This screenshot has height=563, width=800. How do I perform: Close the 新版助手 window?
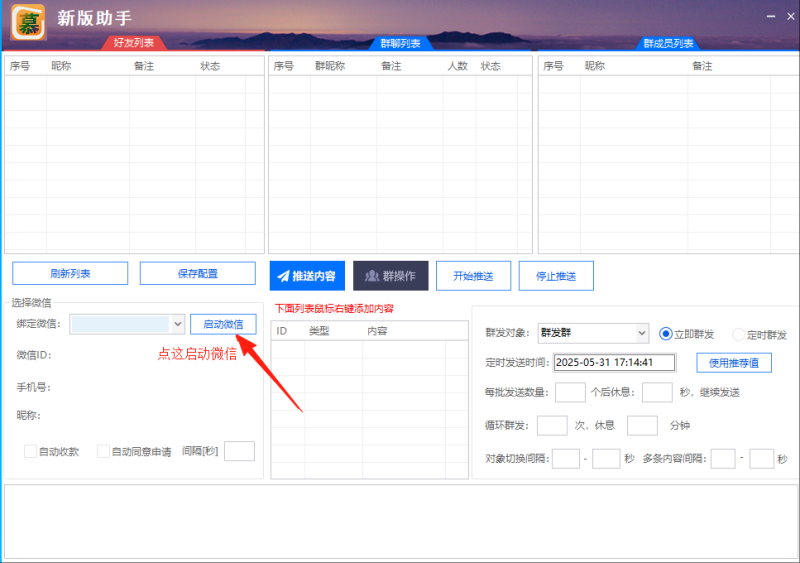(791, 17)
